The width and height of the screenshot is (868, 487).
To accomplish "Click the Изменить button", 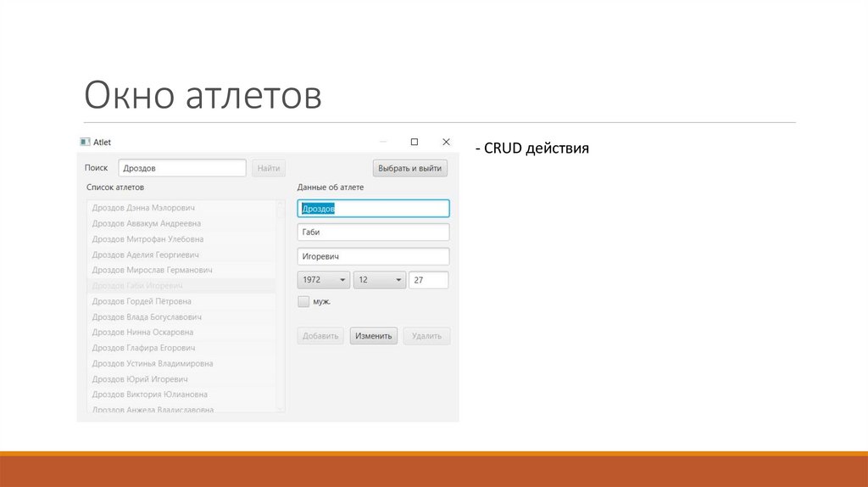I will click(x=373, y=336).
